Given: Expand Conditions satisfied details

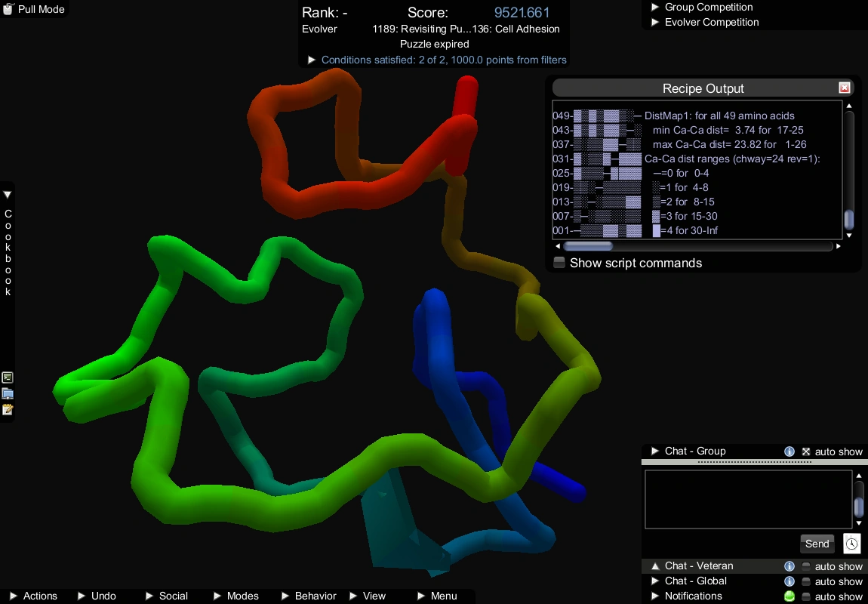Looking at the screenshot, I should coord(311,60).
